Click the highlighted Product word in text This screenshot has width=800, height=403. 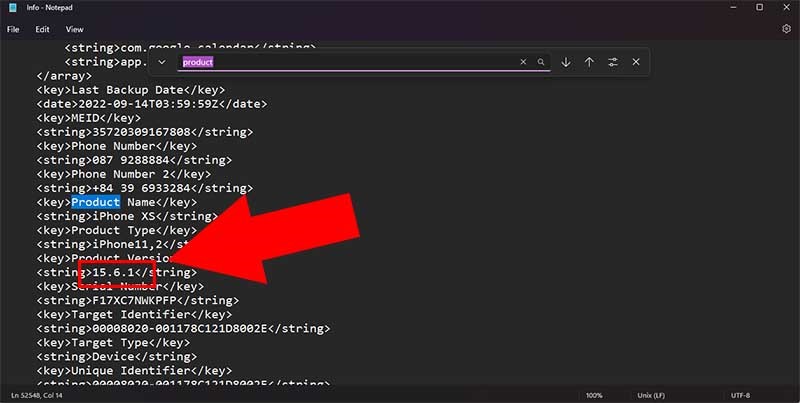(x=96, y=202)
